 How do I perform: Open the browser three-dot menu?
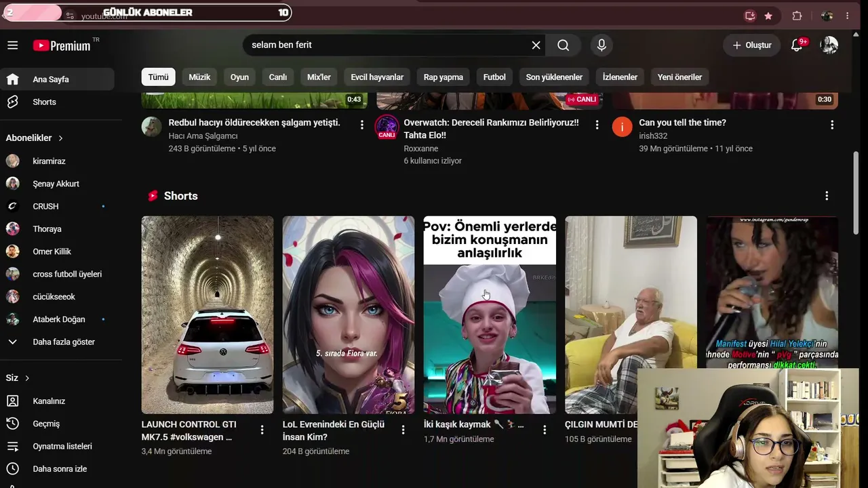[847, 16]
